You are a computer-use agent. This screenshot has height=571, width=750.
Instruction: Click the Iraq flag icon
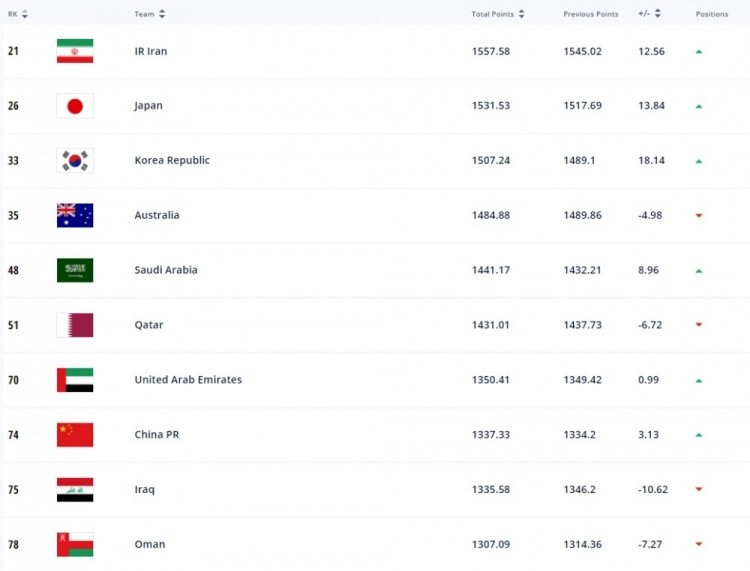point(75,490)
